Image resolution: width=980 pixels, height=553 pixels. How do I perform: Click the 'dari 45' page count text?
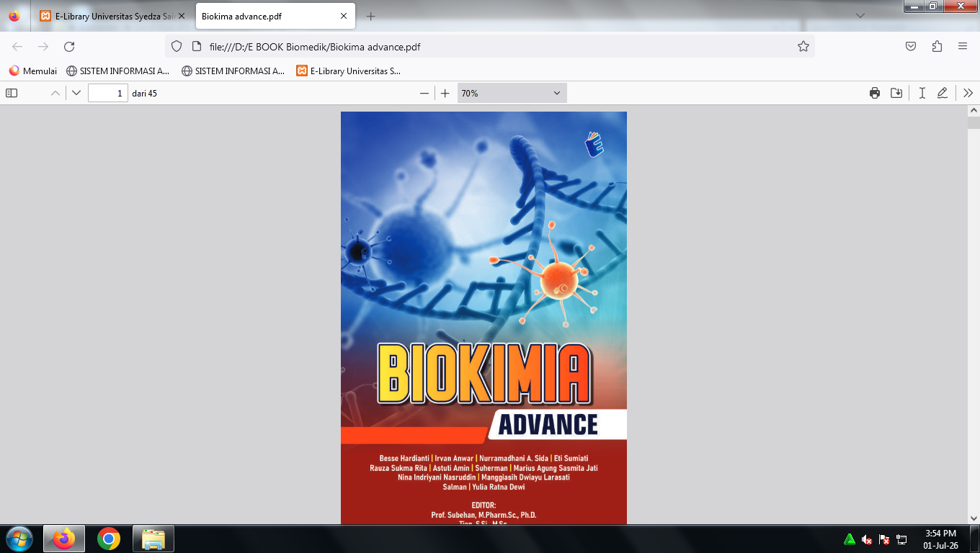pos(144,94)
